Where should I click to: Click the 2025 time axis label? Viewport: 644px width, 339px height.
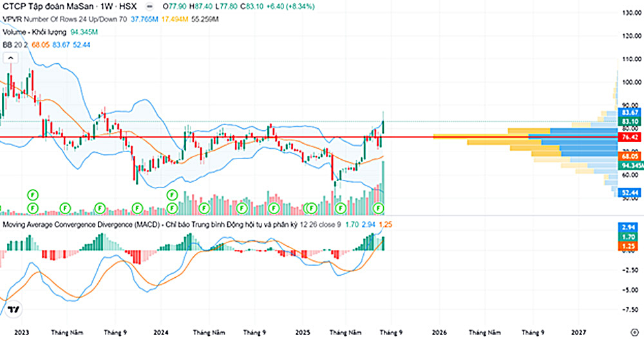tap(303, 332)
